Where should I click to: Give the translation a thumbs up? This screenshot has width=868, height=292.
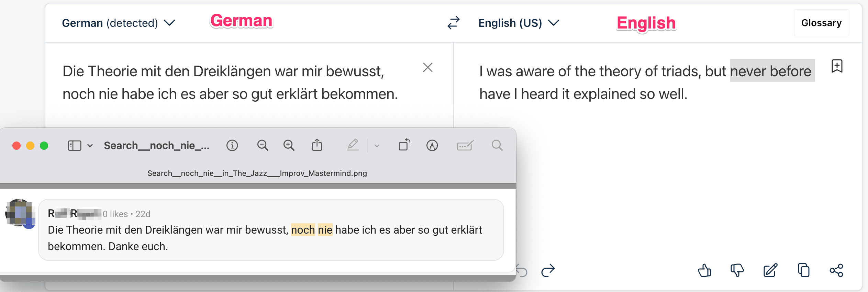(x=704, y=271)
